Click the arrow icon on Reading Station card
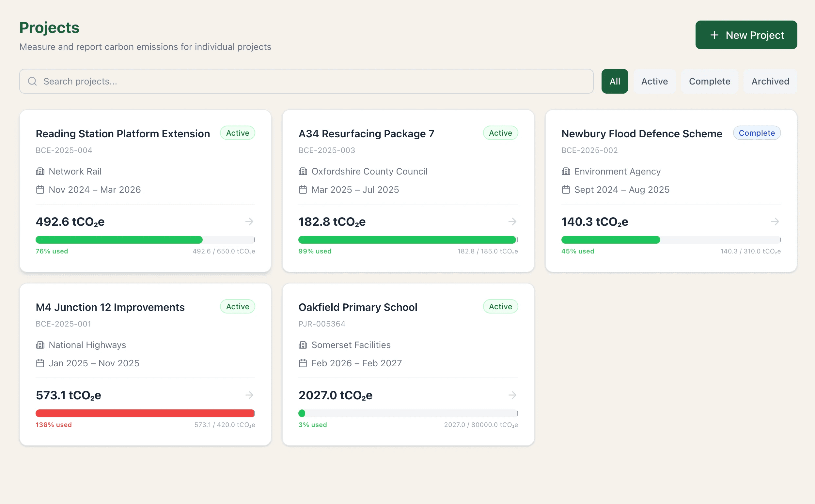The image size is (815, 504). click(249, 222)
